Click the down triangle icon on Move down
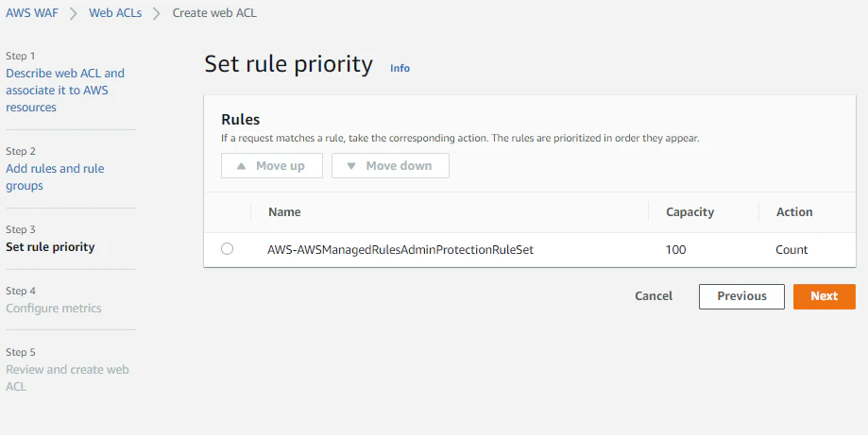Screen dimensions: 868x435 pos(351,166)
